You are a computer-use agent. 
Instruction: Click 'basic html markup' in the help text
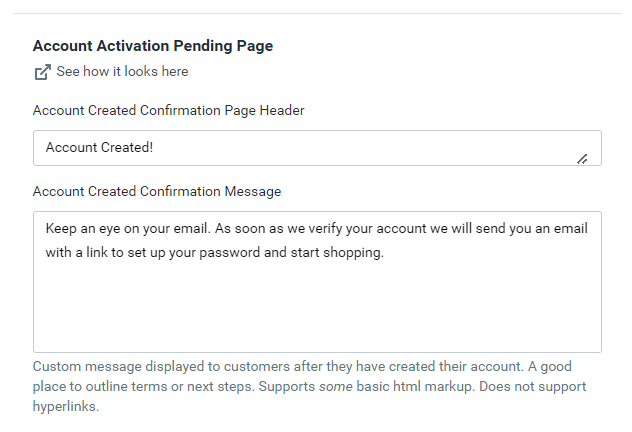[x=414, y=386]
